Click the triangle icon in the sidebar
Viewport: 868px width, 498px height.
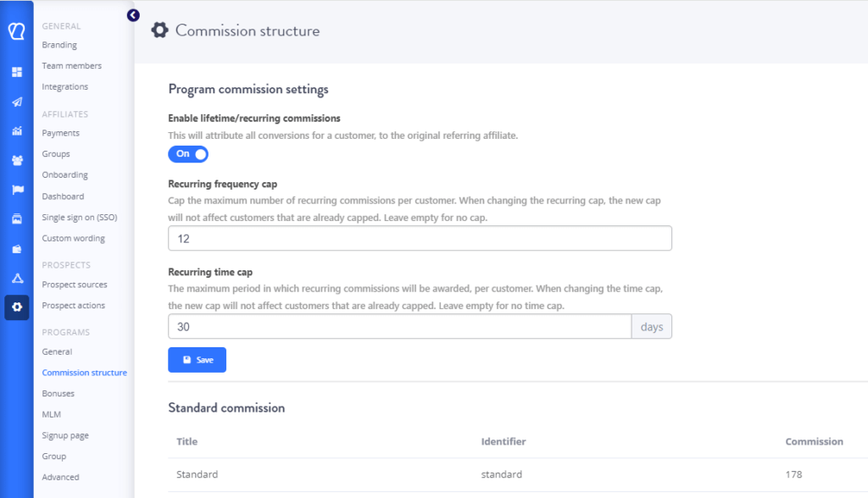tap(16, 279)
